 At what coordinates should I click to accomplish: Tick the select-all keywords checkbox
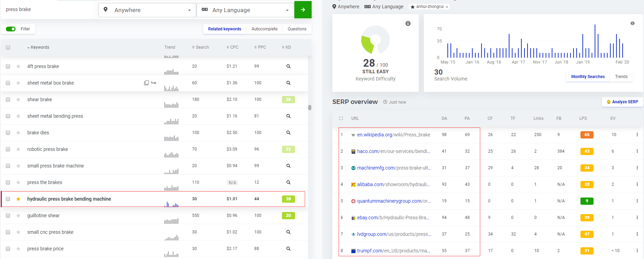coord(8,47)
